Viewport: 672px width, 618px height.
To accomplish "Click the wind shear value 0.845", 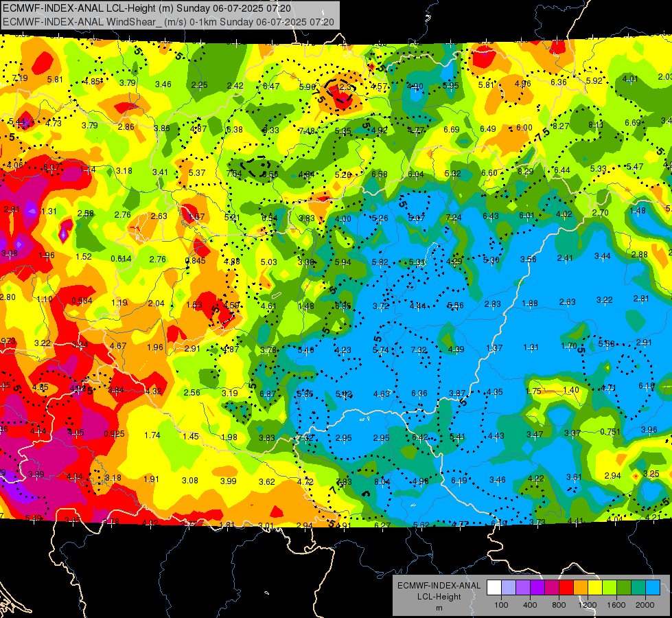I will [x=196, y=260].
